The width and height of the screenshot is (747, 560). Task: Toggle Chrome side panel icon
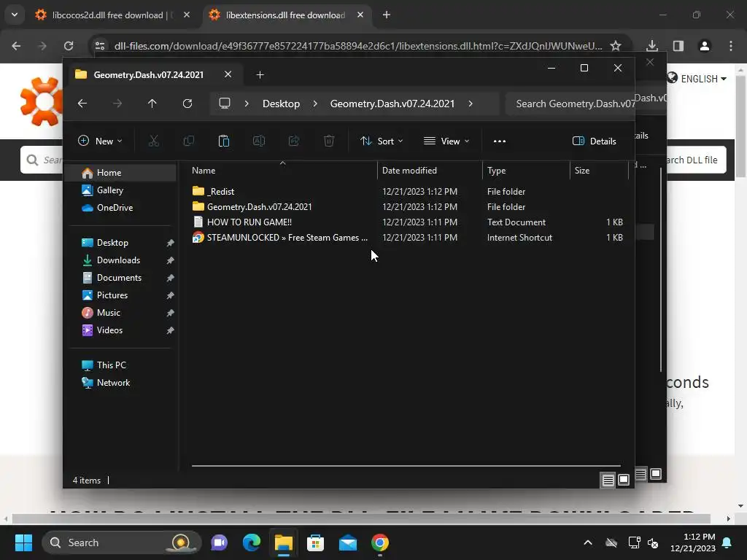tap(678, 46)
